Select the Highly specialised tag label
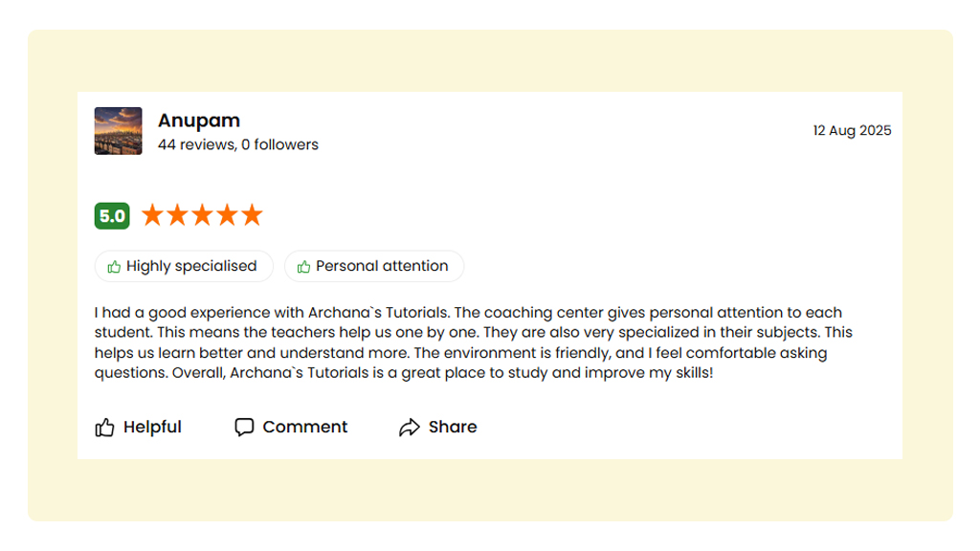The height and width of the screenshot is (551, 980). (191, 266)
